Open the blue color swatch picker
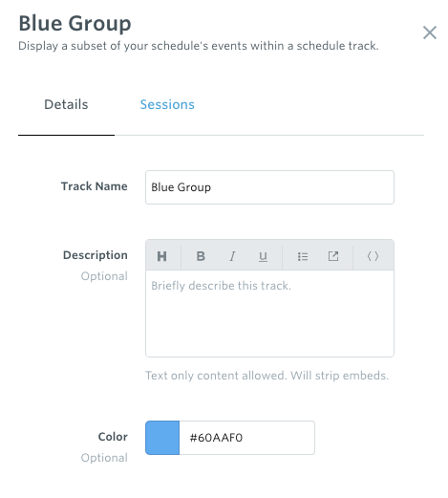Screen dimensions: 448x498 click(x=162, y=438)
